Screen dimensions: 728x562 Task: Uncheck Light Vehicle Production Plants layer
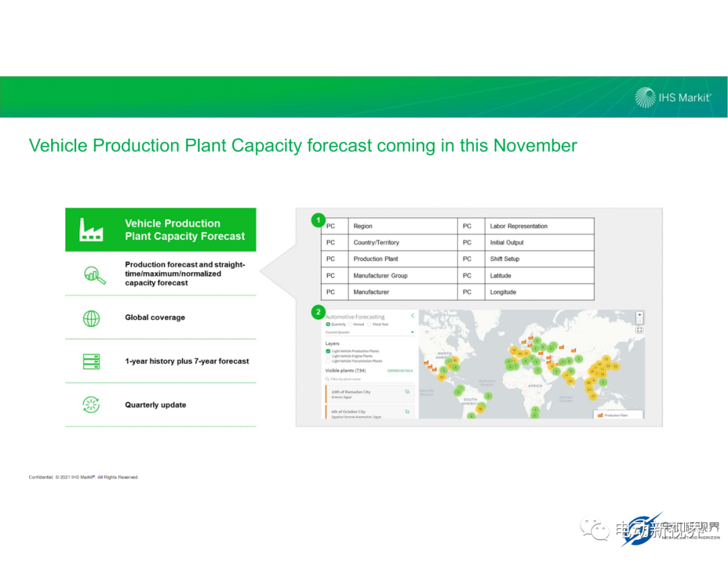[x=328, y=351]
